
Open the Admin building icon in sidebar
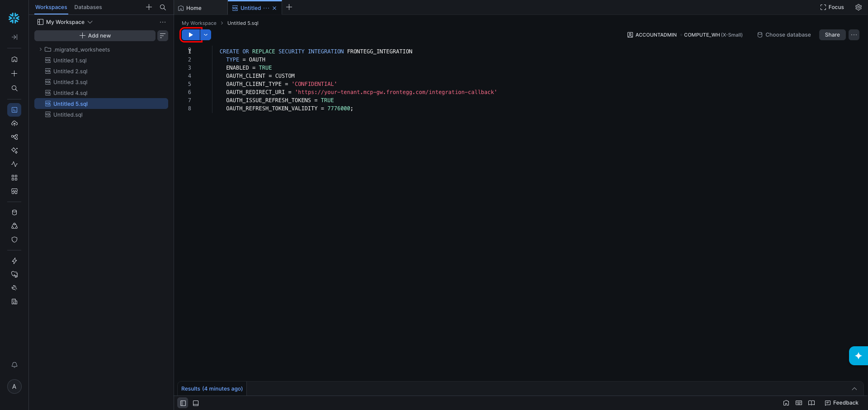click(x=14, y=302)
